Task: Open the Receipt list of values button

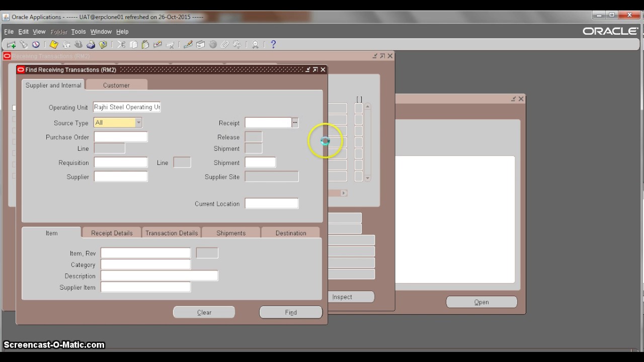Action: coord(295,123)
